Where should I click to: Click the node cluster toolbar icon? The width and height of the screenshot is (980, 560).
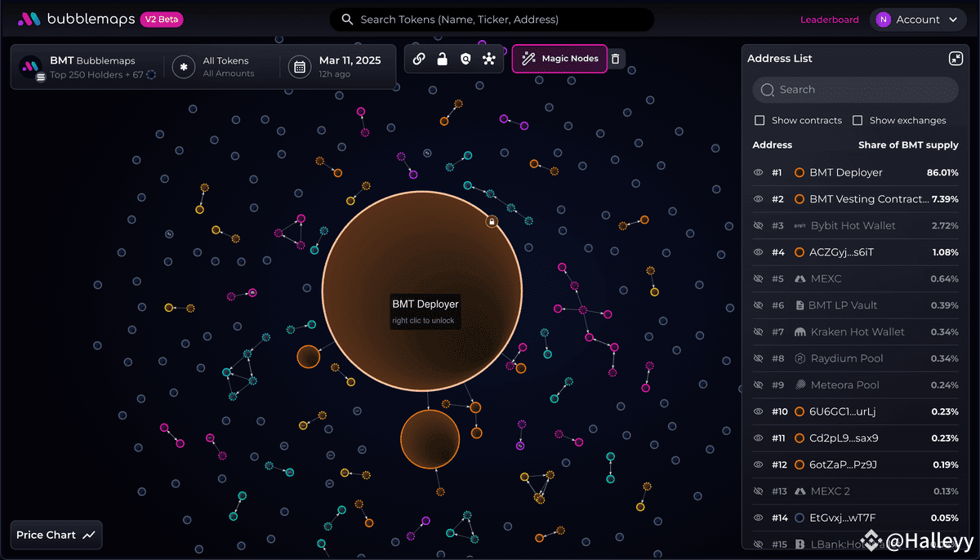pyautogui.click(x=488, y=59)
